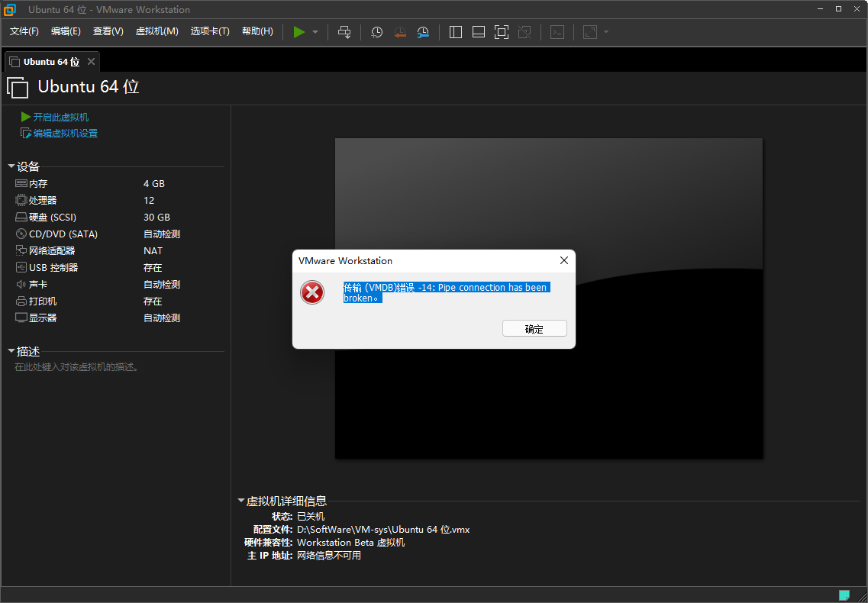The height and width of the screenshot is (603, 868).
Task: Select the Ubuntu 64 位 tab
Action: tap(51, 62)
